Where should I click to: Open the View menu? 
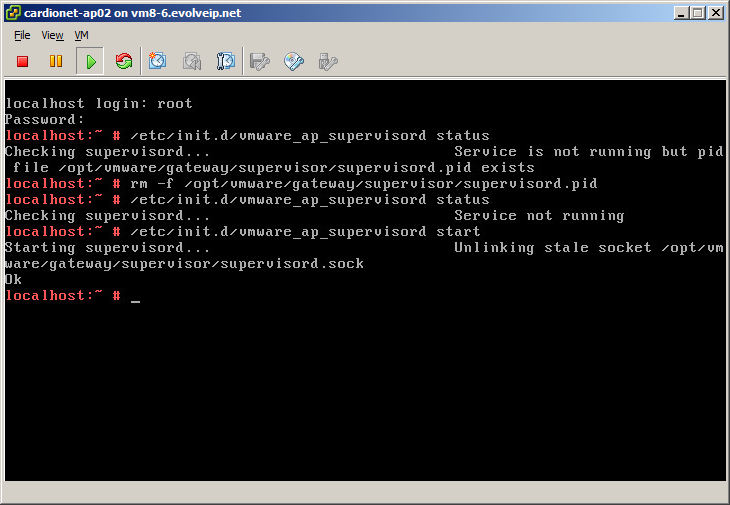tap(52, 35)
